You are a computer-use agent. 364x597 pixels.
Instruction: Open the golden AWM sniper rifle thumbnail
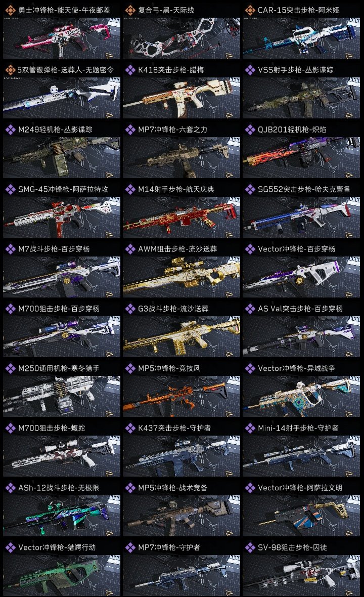(181, 277)
